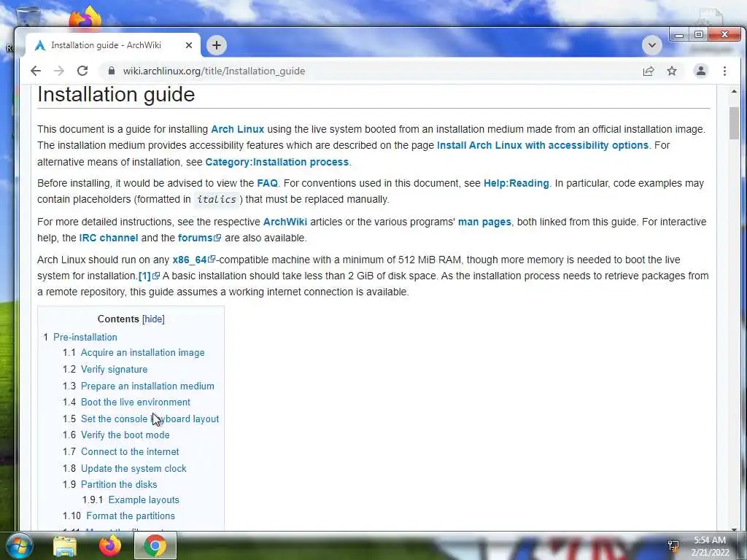The width and height of the screenshot is (747, 560).
Task: Go to 1.4 Boot the live environment
Action: click(135, 402)
